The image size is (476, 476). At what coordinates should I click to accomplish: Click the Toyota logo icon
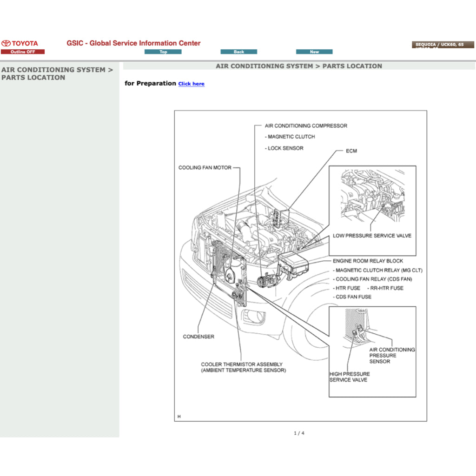(7, 43)
